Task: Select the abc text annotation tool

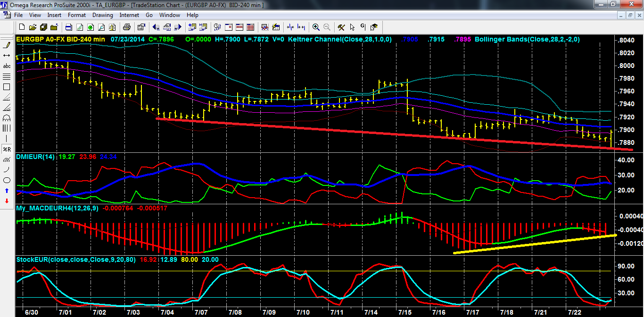Action: tap(7, 66)
